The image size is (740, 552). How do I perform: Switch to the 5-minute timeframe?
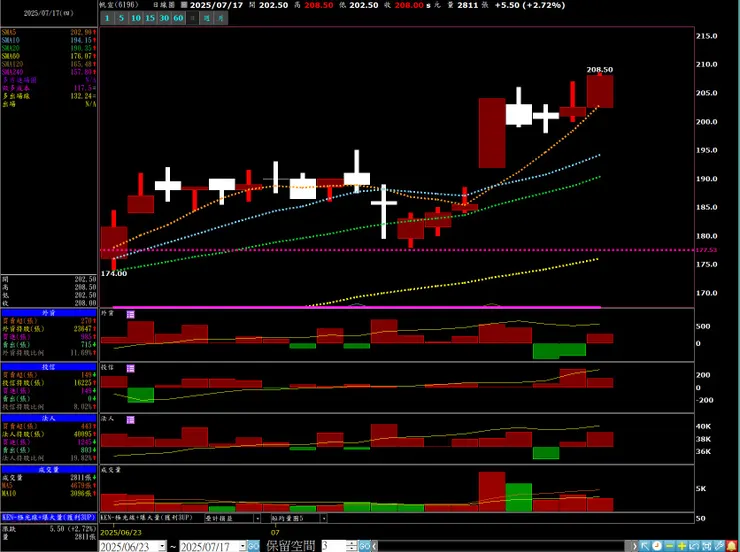(121, 18)
